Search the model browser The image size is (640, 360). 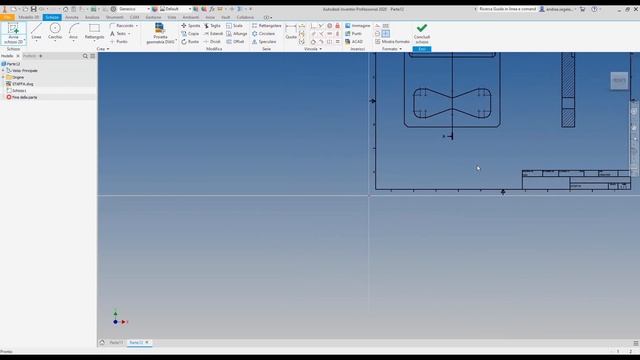point(85,56)
